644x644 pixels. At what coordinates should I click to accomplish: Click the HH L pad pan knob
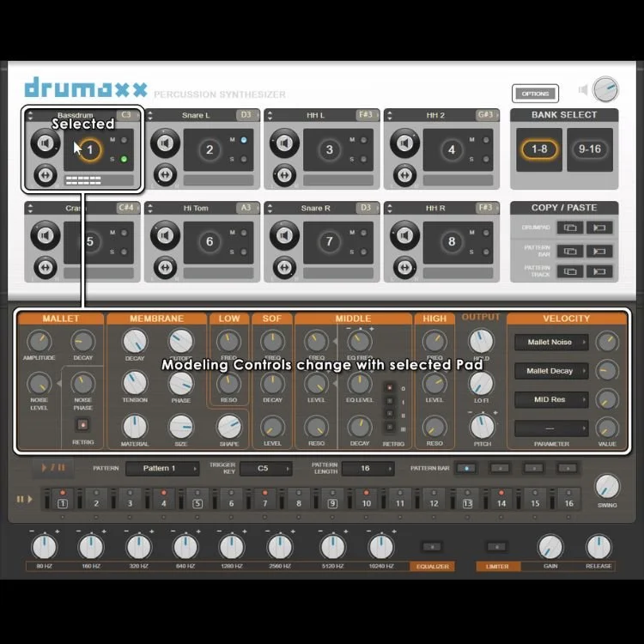[284, 175]
